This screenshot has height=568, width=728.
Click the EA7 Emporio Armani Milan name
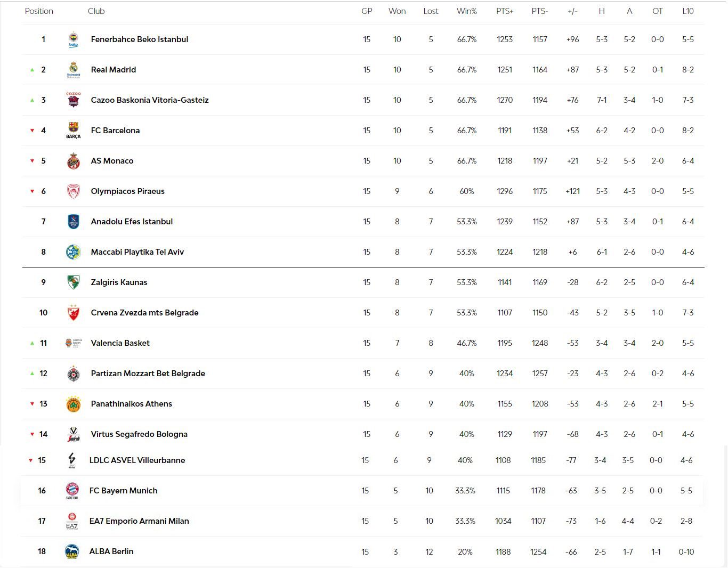[x=139, y=521]
